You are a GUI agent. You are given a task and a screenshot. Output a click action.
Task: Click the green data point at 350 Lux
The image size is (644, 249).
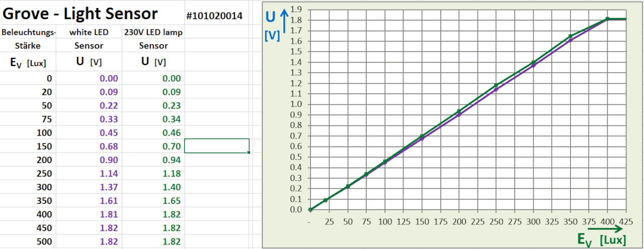[x=571, y=36]
